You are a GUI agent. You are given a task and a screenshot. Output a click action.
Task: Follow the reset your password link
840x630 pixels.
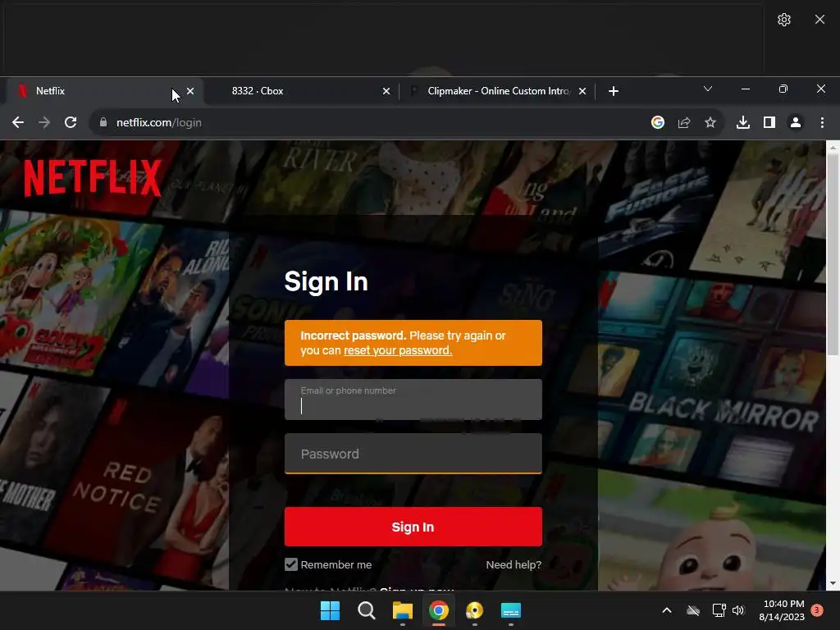pos(398,350)
